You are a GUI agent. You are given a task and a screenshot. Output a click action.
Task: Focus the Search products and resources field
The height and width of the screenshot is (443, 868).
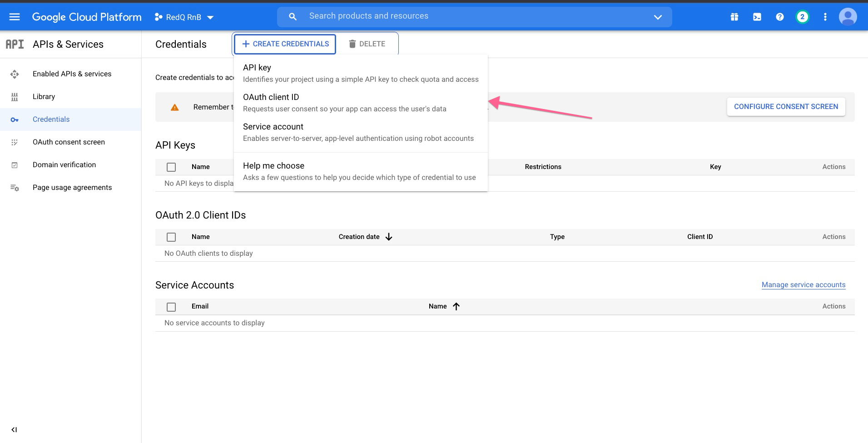[474, 16]
